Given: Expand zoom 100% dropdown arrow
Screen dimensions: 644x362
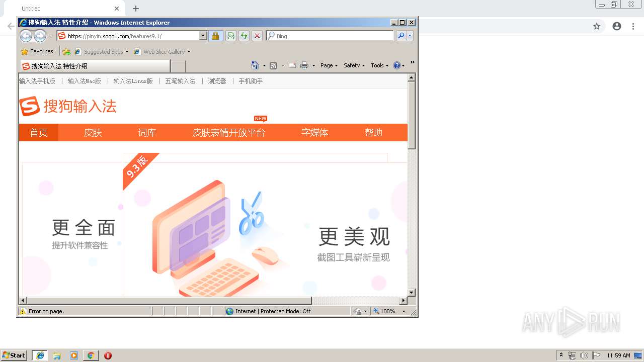Looking at the screenshot, I should [x=404, y=311].
